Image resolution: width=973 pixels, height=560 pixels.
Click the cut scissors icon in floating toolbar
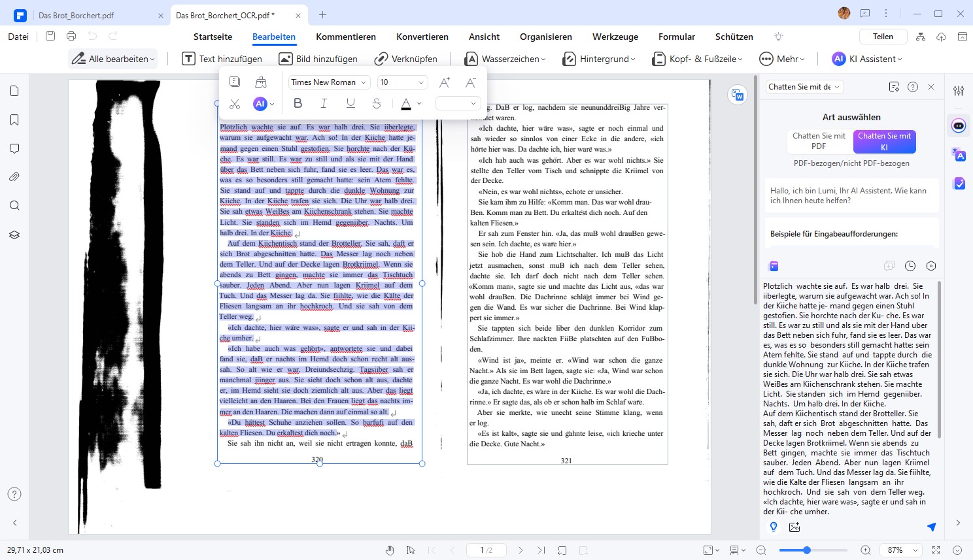tap(235, 103)
